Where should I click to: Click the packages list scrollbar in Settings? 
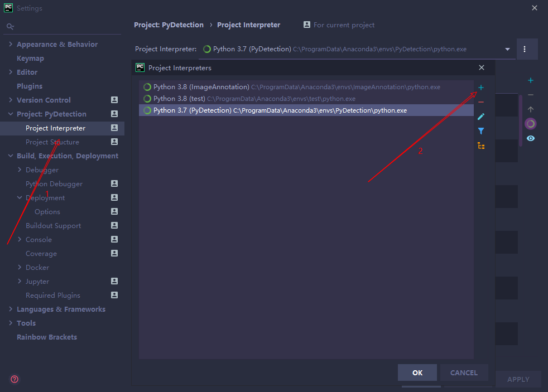tap(521, 120)
